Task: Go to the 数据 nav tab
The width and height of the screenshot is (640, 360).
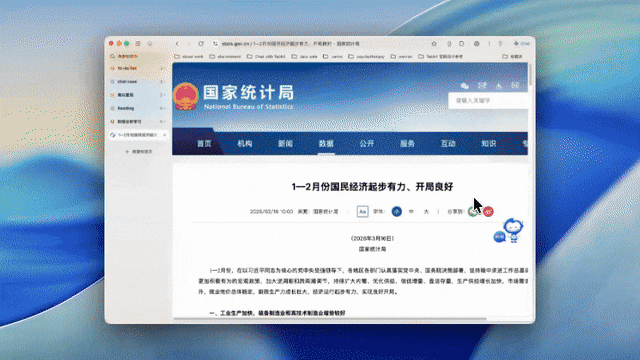Action: coord(326,143)
